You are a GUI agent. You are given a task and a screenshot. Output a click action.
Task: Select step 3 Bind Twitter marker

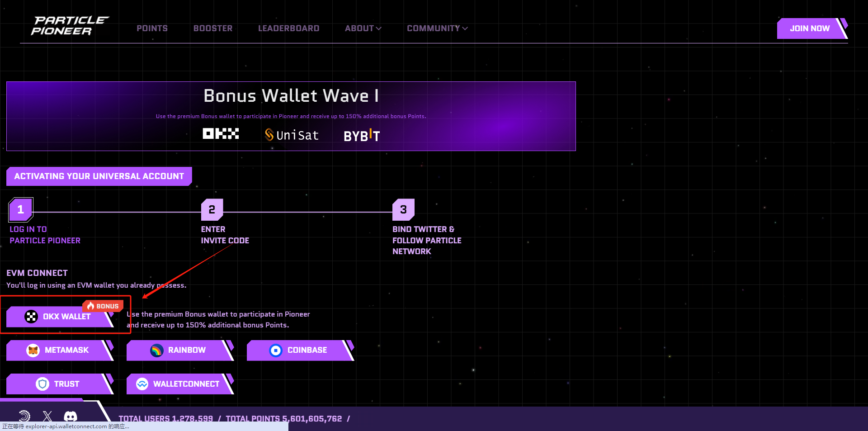pyautogui.click(x=403, y=209)
